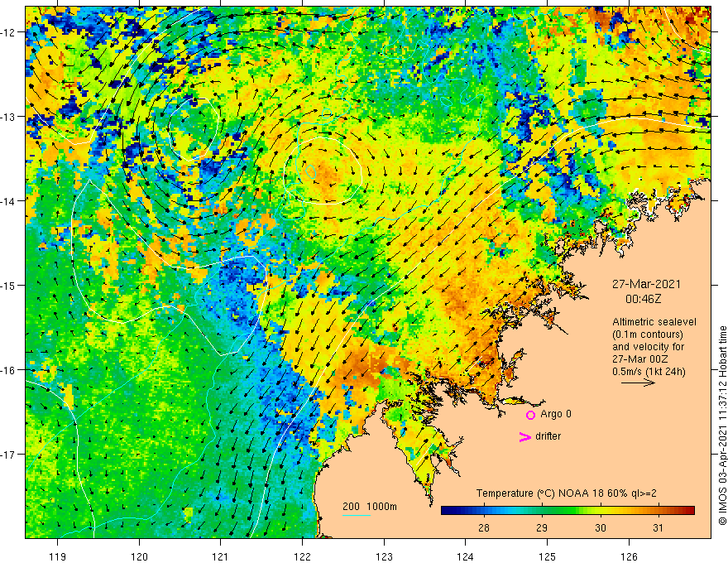
Task: Click longitude axis label 125
Action: (x=548, y=556)
